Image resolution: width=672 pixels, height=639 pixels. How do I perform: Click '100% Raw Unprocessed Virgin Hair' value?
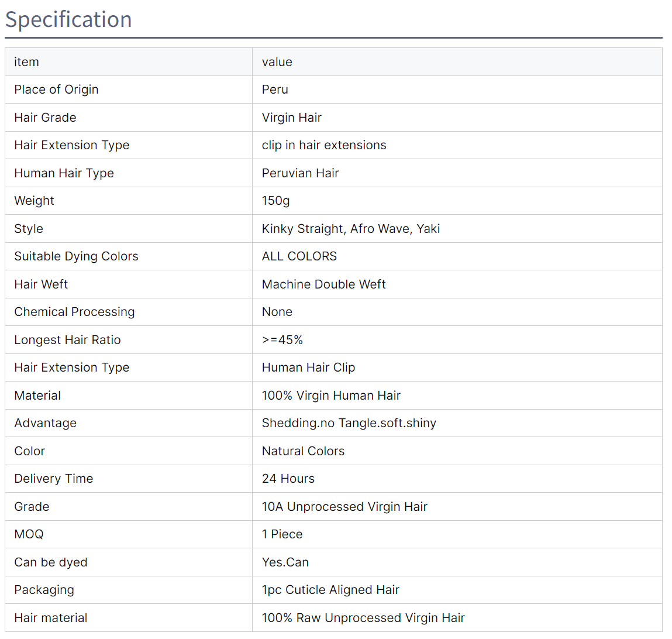click(363, 617)
